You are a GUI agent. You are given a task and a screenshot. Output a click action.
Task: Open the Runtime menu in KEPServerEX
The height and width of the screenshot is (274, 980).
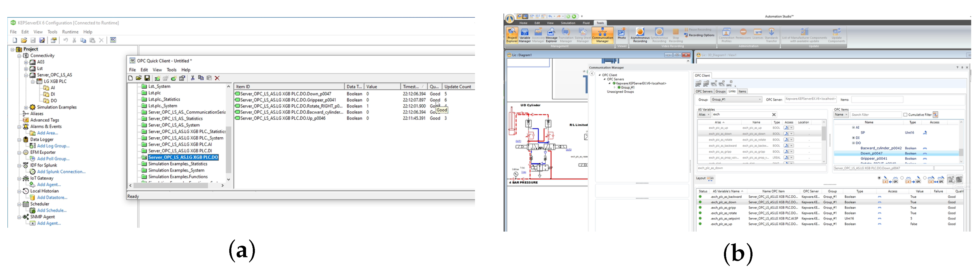pyautogui.click(x=70, y=32)
